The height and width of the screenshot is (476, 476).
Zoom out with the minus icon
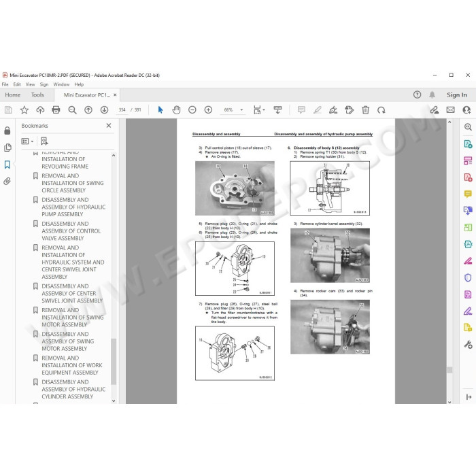[192, 110]
